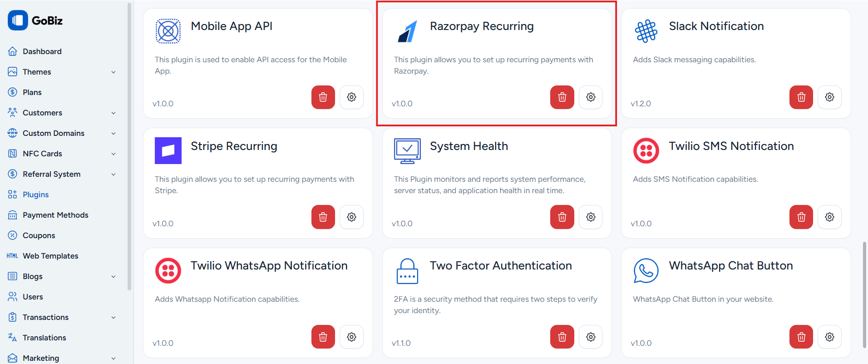
Task: Open Razorpay Recurring plugin settings gear
Action: click(x=591, y=97)
